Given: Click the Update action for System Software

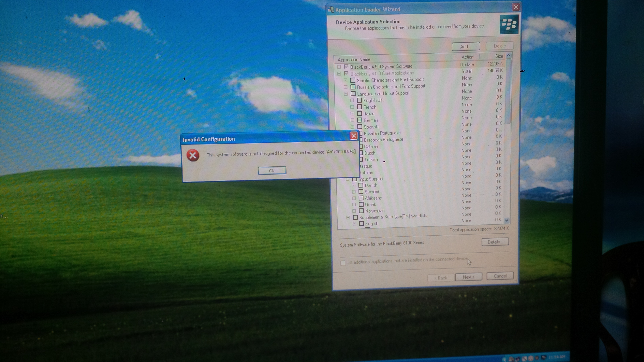Looking at the screenshot, I should (467, 64).
